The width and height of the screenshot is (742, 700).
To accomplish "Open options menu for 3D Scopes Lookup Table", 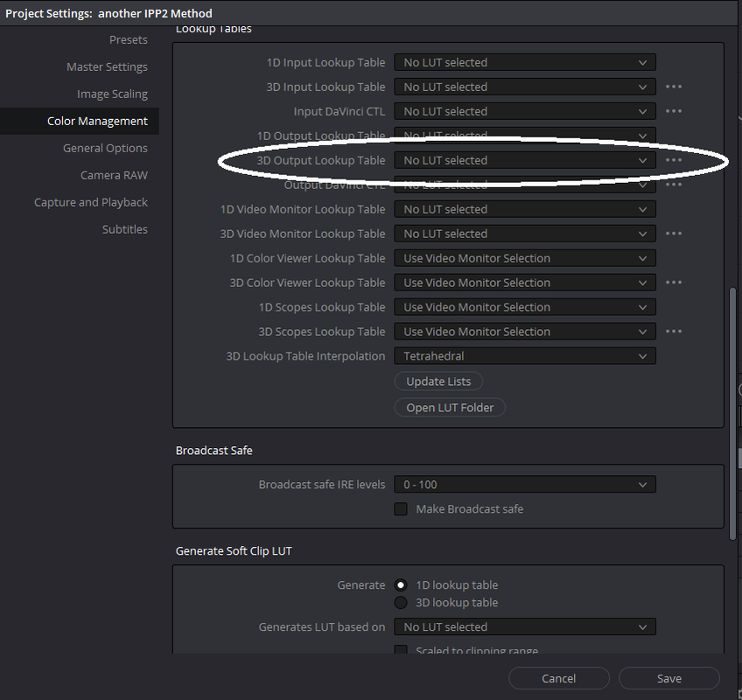I will (x=674, y=332).
